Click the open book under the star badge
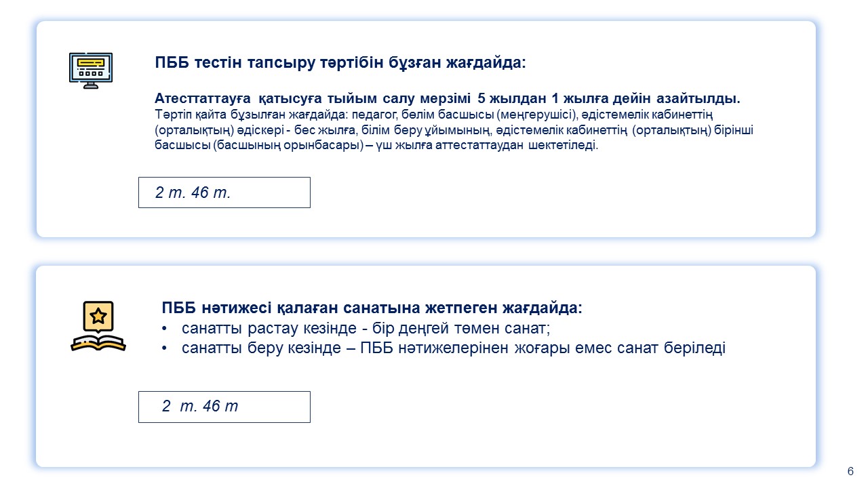Viewport: 868px width, 488px height. click(98, 342)
